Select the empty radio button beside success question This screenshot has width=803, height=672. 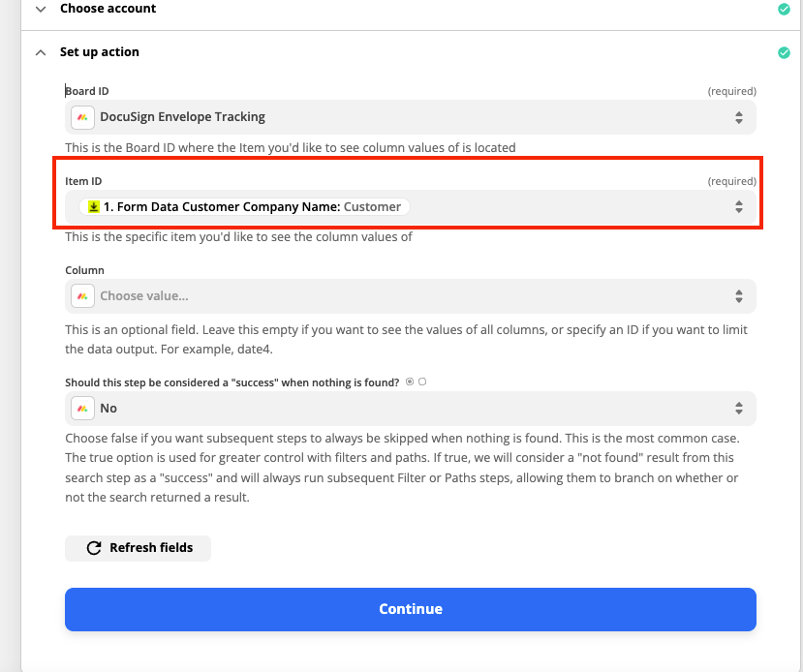pos(422,382)
